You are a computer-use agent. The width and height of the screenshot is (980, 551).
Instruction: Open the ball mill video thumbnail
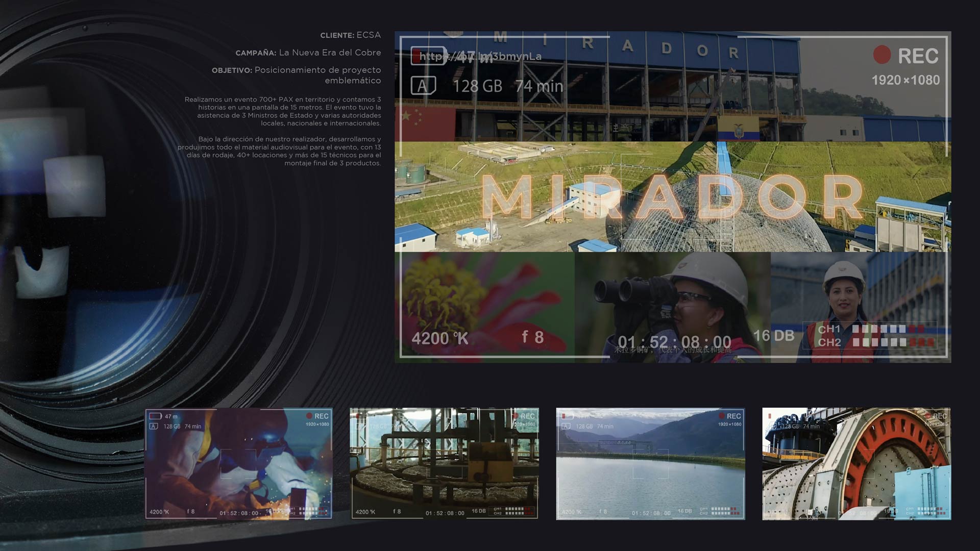click(x=856, y=463)
